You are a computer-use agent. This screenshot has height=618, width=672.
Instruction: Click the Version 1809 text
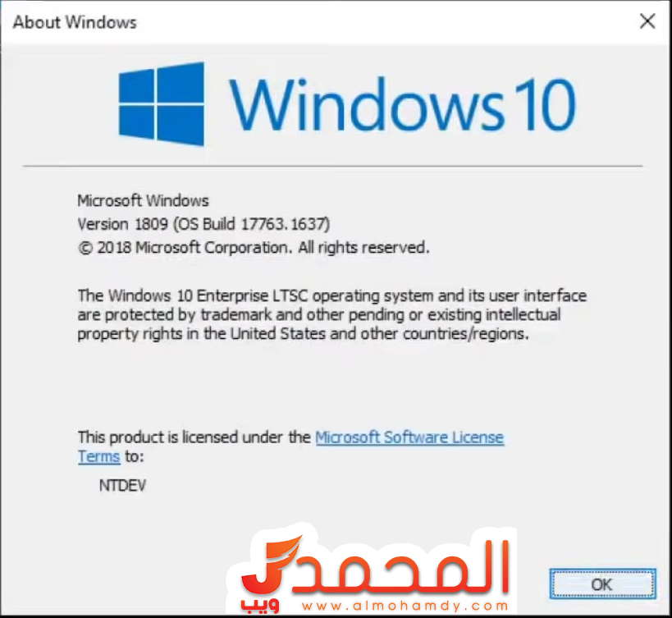click(x=122, y=224)
